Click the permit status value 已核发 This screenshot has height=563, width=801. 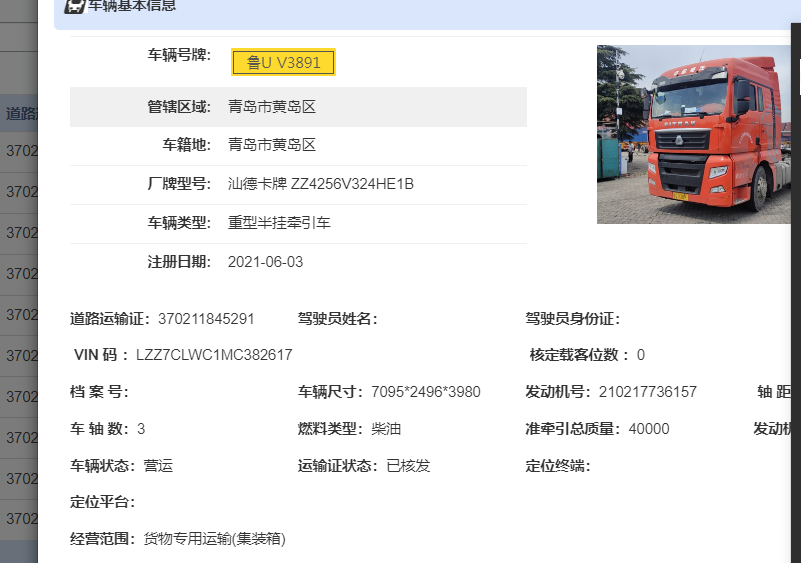409,466
